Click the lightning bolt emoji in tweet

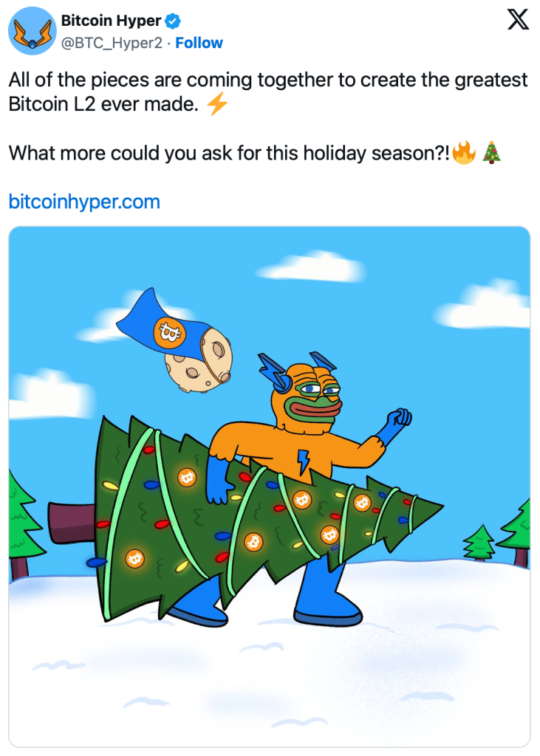pyautogui.click(x=217, y=105)
